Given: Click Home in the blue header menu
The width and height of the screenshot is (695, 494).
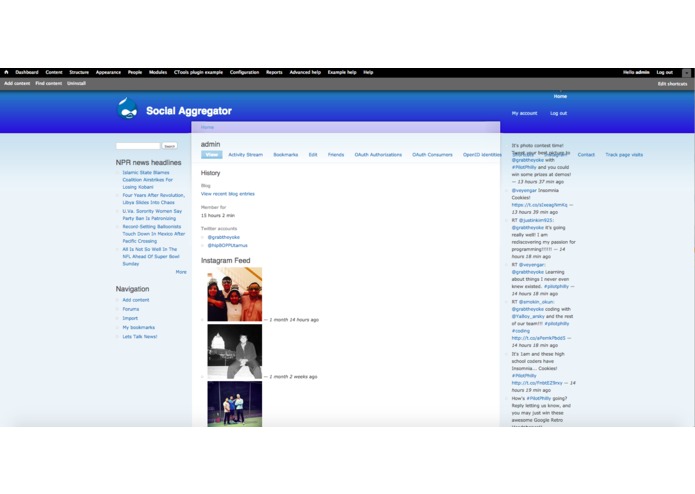Looking at the screenshot, I should [560, 96].
